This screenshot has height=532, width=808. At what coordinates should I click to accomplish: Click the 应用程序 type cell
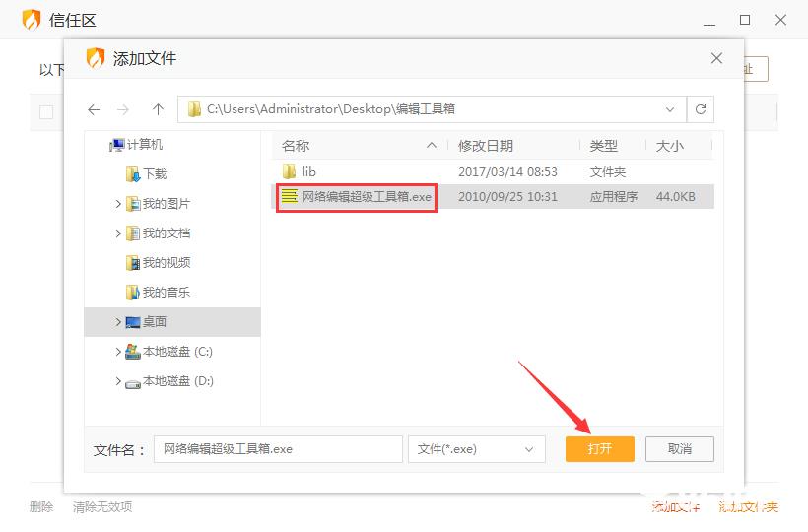613,197
